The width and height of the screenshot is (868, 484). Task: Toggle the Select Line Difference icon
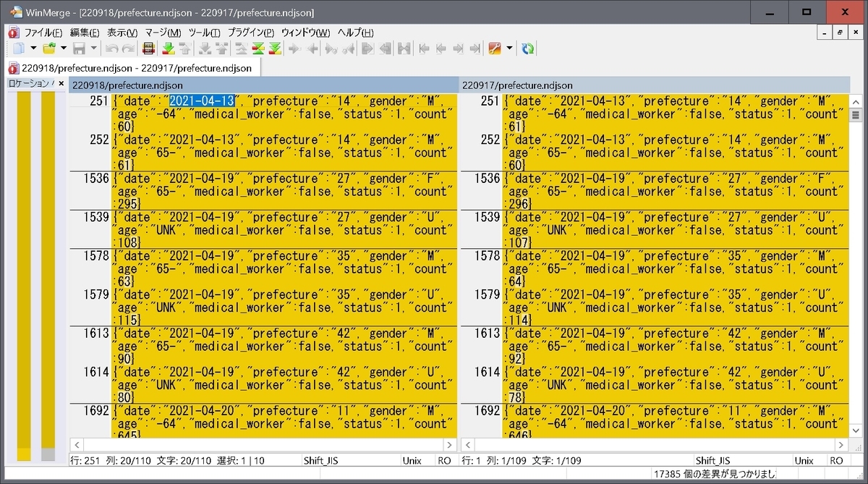pos(148,48)
